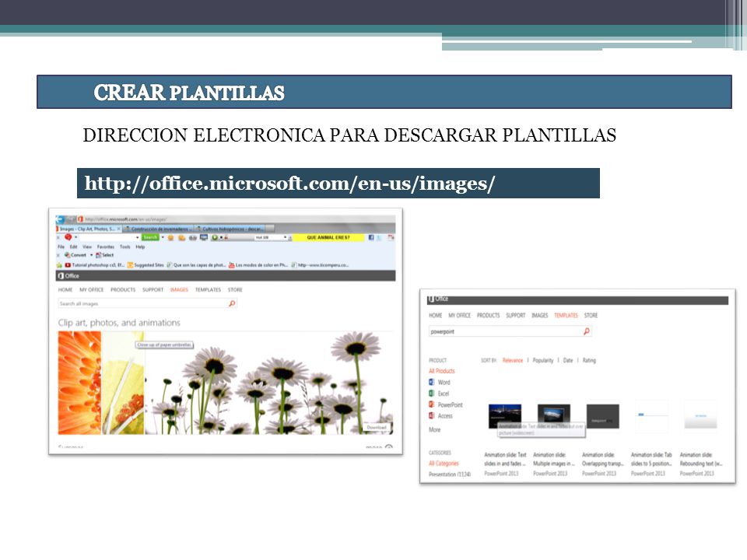
Task: Click the Office logo in templates page header
Action: pyautogui.click(x=438, y=299)
